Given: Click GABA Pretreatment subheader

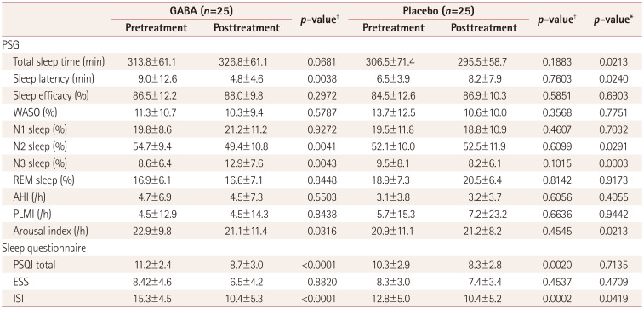Looking at the screenshot, I should click(x=156, y=28).
